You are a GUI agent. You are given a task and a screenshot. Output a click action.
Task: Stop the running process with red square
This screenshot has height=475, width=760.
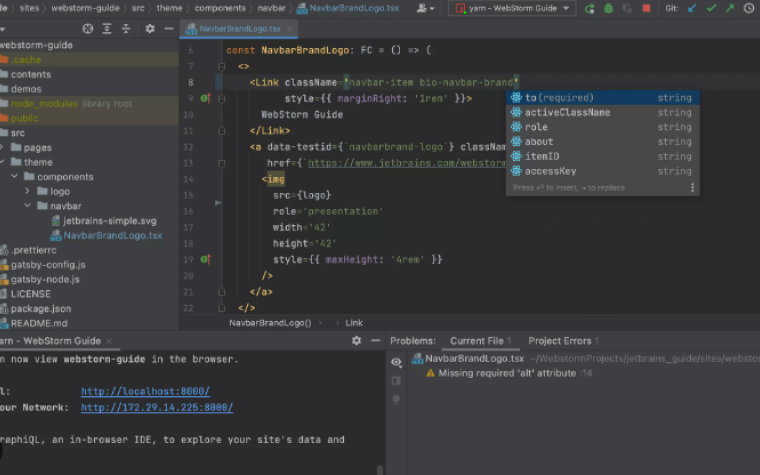coord(646,8)
